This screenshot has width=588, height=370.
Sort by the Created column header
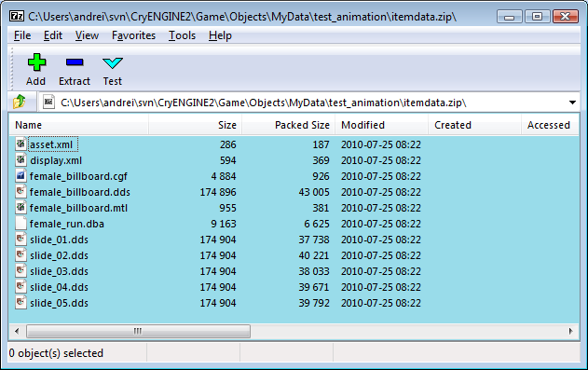click(474, 125)
